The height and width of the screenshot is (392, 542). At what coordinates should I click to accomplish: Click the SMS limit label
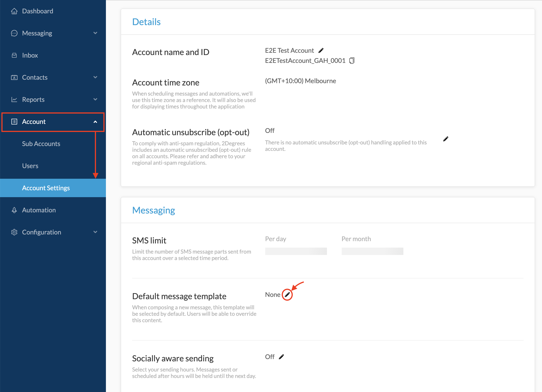tap(149, 240)
